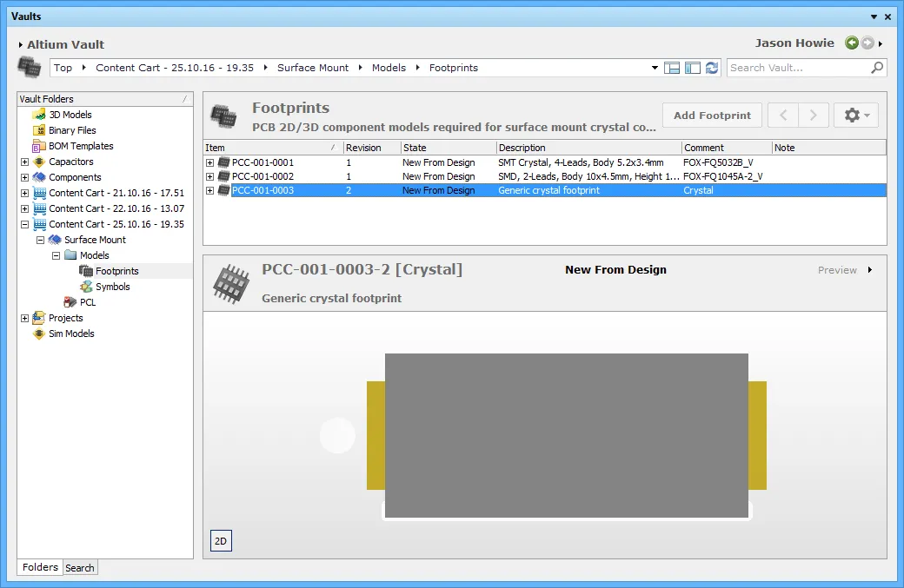
Task: Expand the Components folder
Action: pos(25,177)
